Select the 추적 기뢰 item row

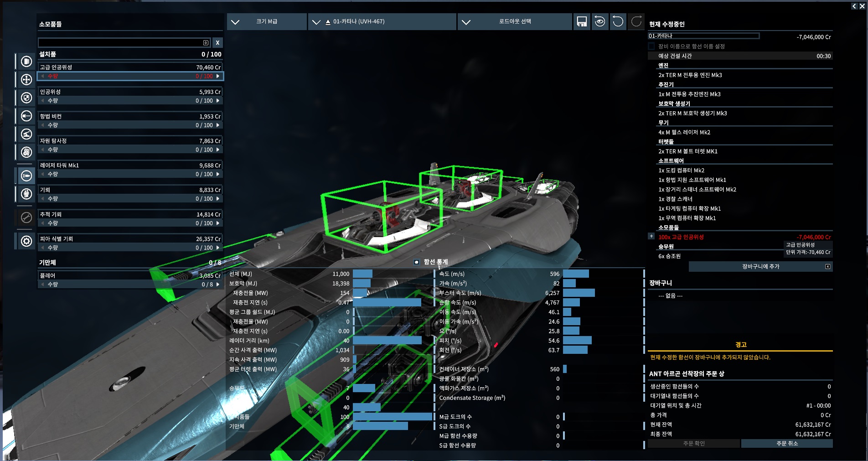click(130, 214)
